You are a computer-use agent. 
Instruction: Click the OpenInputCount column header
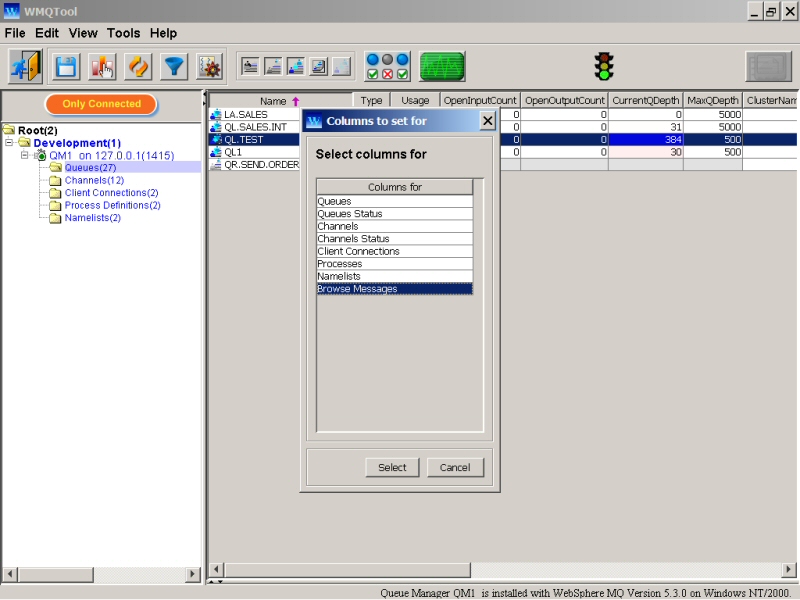480,101
